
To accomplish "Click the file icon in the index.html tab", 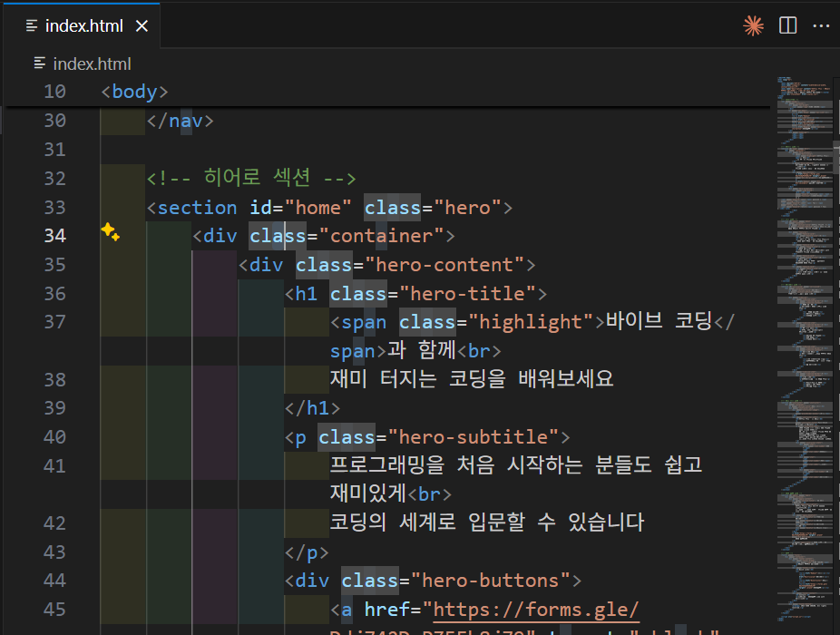I will tap(33, 25).
